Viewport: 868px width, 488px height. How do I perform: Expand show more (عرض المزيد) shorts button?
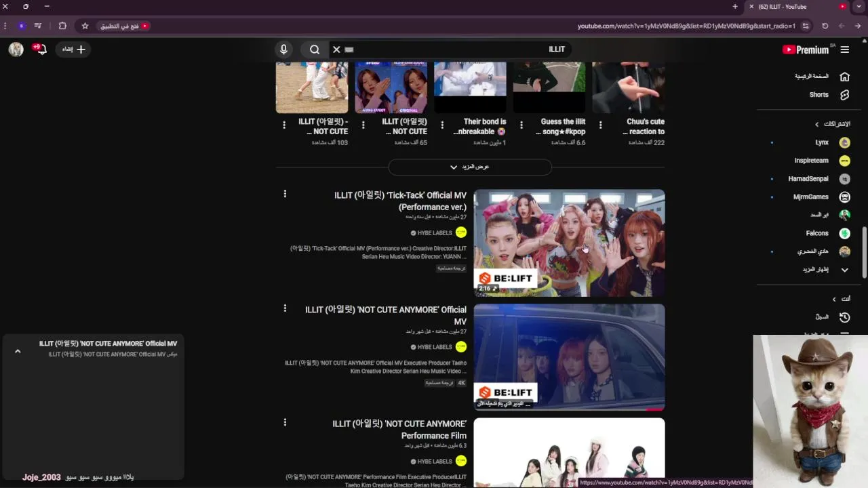point(469,167)
